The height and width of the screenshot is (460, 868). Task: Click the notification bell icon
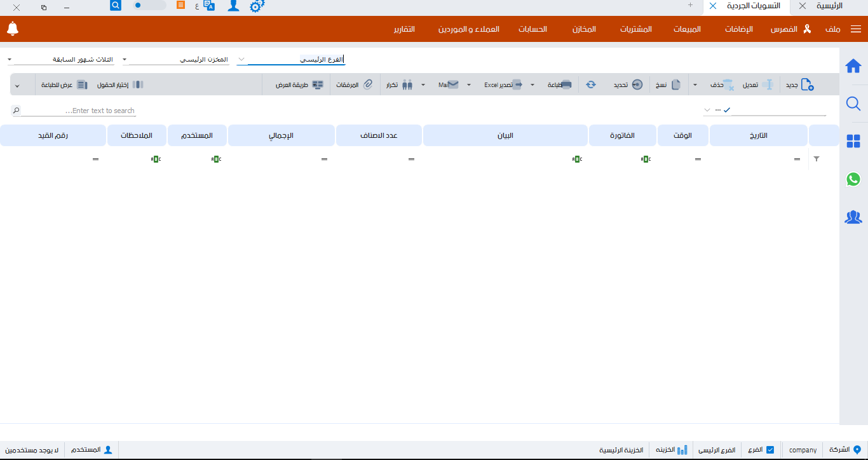click(x=13, y=29)
